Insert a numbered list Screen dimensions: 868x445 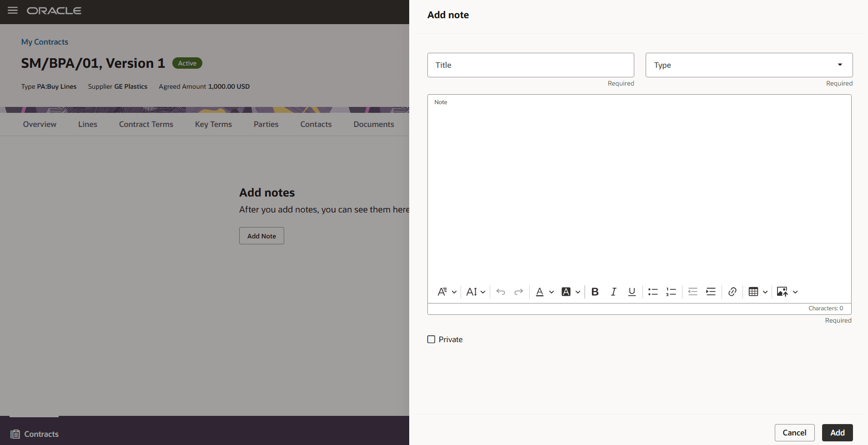[671, 292]
